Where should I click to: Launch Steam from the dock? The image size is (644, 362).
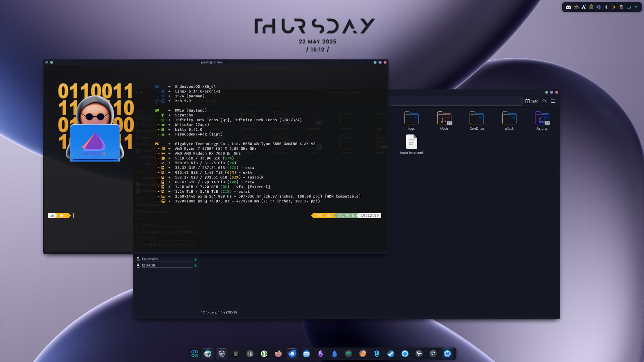[x=391, y=354]
